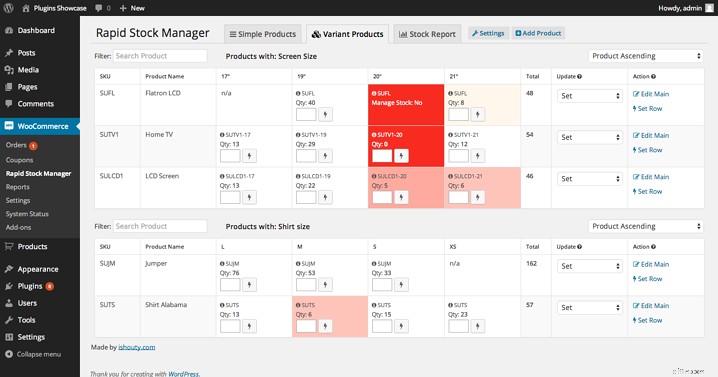Click lightning button for SUFL 21" quantity
Screen dimensions: 718x377
[x=477, y=114]
